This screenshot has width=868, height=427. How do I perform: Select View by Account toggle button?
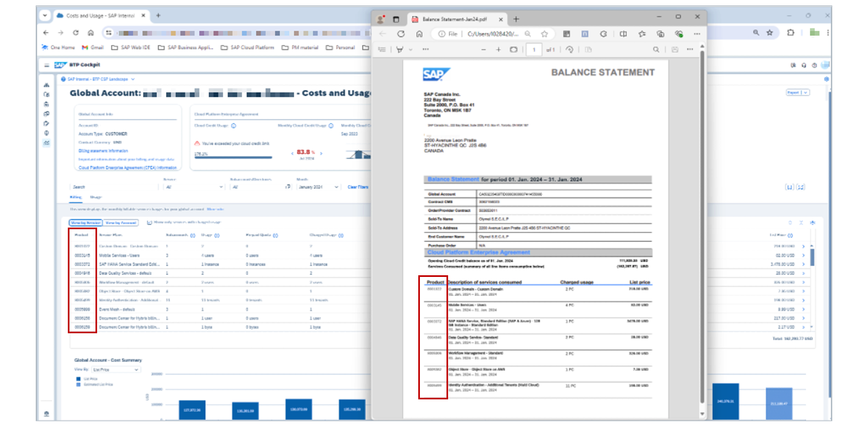click(121, 223)
